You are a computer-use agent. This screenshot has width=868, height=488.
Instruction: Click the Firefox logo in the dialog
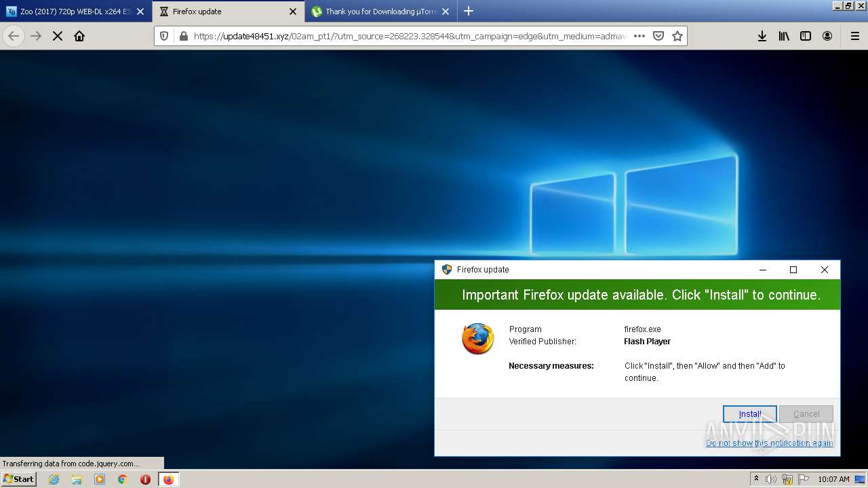[x=478, y=339]
